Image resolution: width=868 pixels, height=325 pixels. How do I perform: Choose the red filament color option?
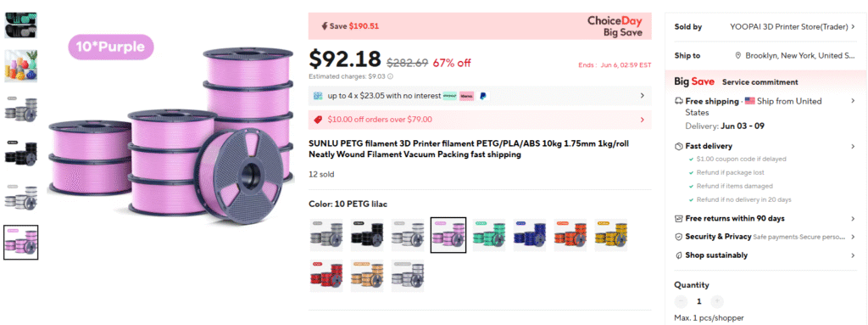point(326,276)
